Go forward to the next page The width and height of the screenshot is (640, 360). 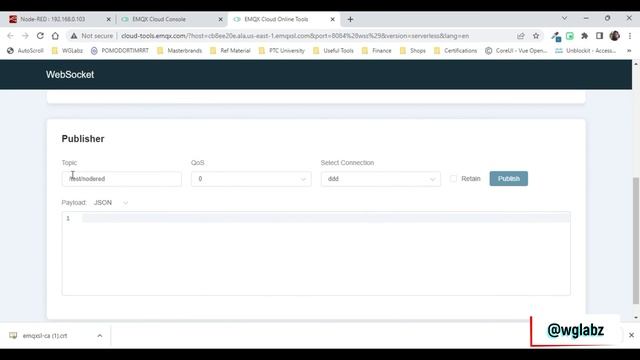point(25,36)
